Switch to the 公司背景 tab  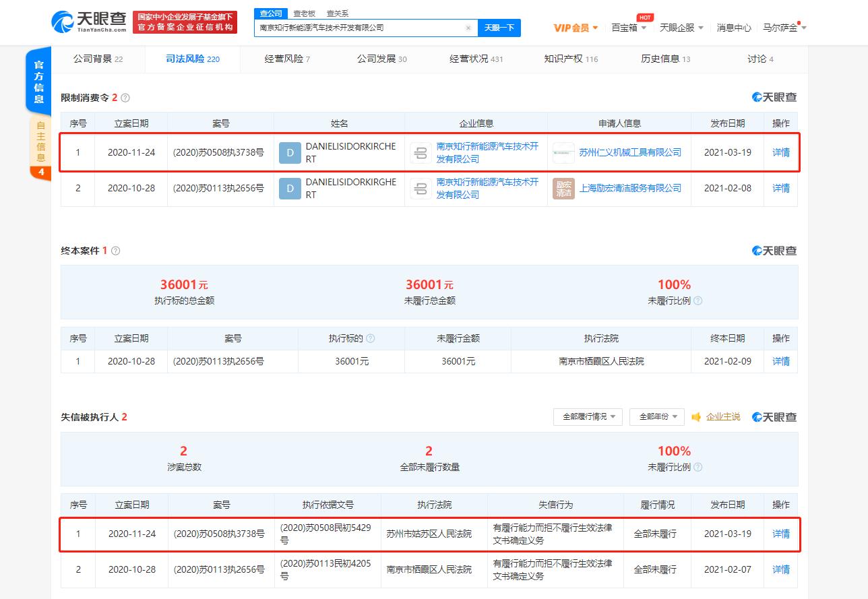(x=98, y=59)
